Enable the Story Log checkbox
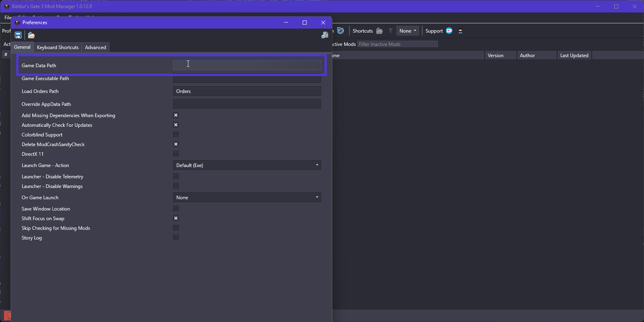Screen dimensions: 644x322 [176, 237]
